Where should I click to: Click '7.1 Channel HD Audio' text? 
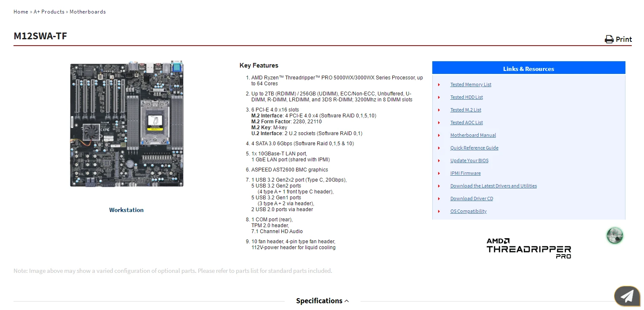coord(277,231)
